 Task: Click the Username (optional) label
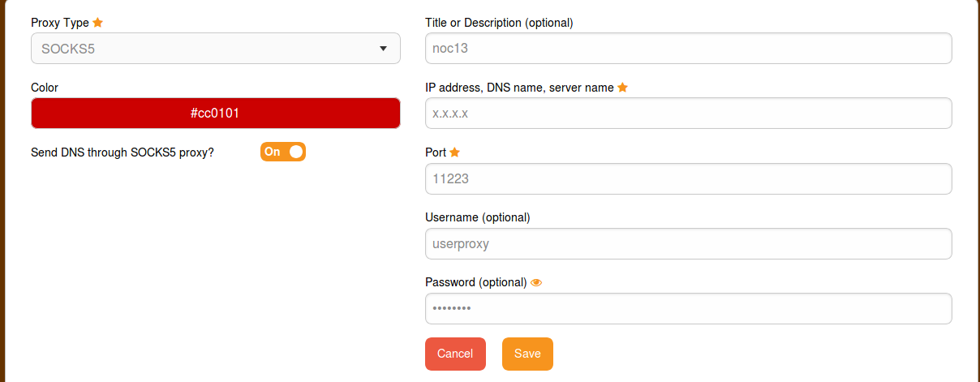coord(477,217)
